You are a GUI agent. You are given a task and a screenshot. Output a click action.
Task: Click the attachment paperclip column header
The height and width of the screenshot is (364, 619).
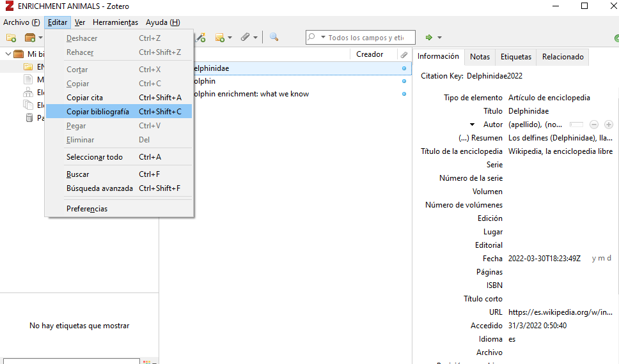pyautogui.click(x=404, y=54)
